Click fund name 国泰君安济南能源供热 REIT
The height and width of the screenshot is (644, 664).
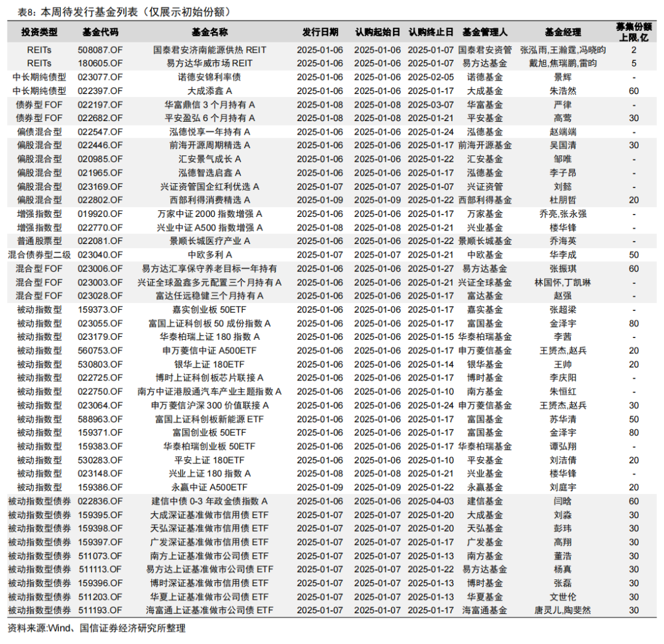pyautogui.click(x=210, y=50)
